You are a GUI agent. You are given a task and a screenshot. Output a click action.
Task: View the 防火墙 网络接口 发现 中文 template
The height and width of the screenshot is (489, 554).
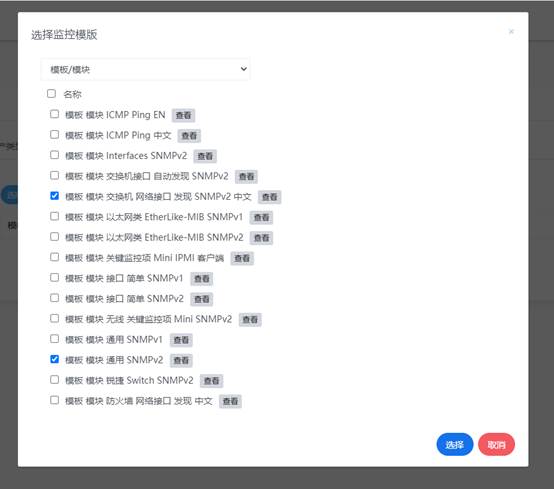click(230, 401)
